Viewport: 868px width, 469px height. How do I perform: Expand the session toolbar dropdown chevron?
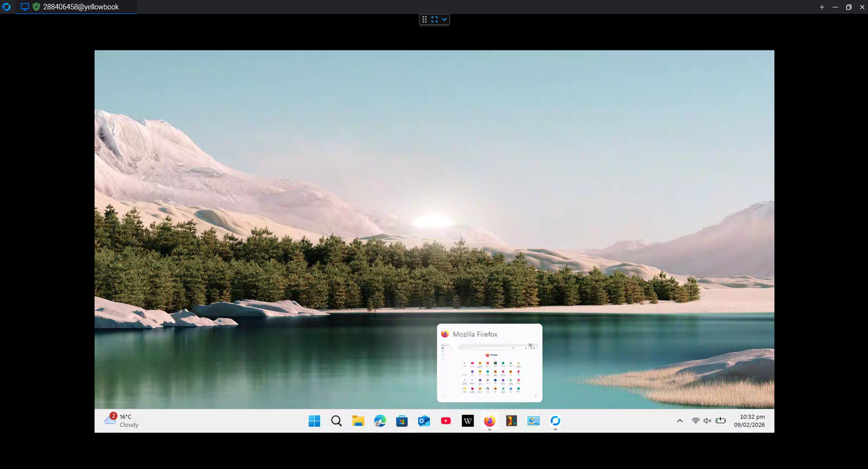pyautogui.click(x=445, y=19)
